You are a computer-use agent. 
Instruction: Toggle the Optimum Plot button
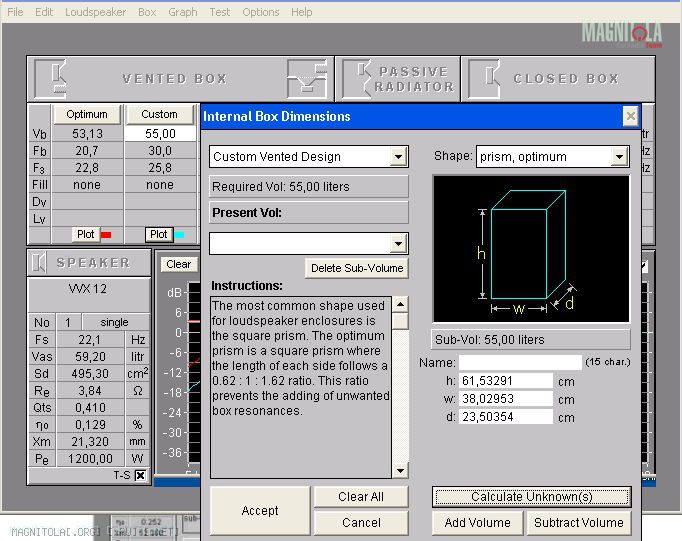86,234
